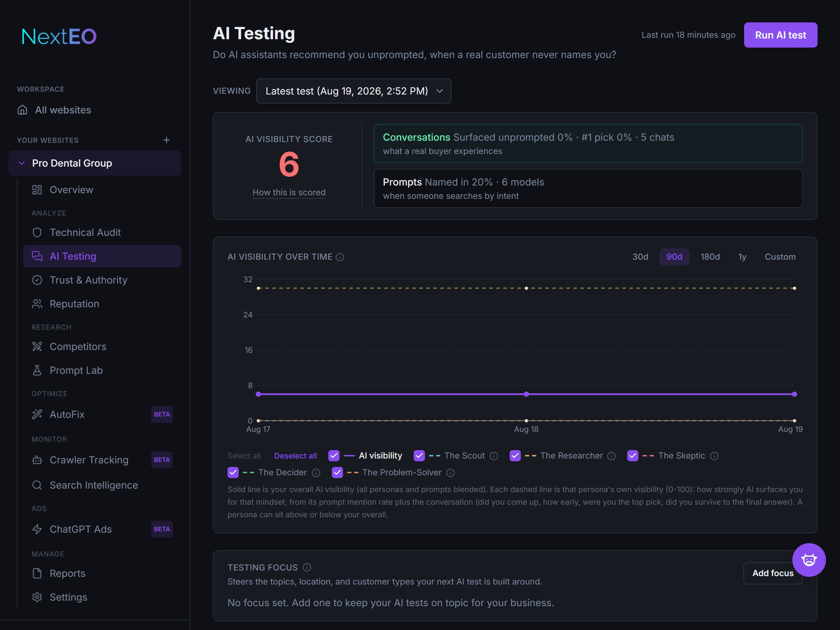Click the Aug 18 AI visibility data point
The image size is (840, 630).
click(x=526, y=394)
